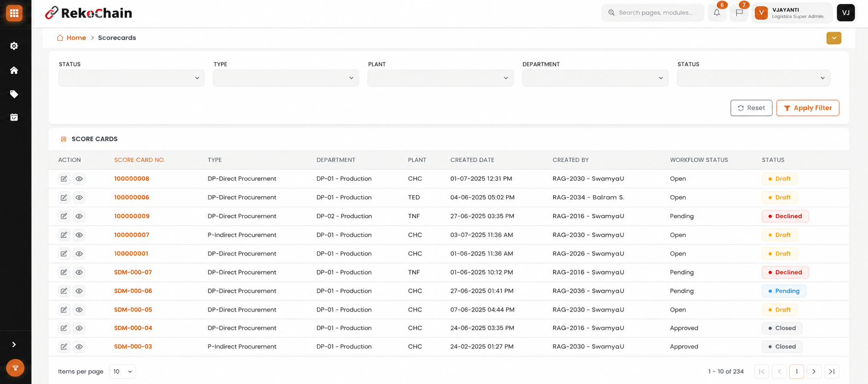Change the items per page dropdown
Viewport: 868px width, 384px height.
122,372
